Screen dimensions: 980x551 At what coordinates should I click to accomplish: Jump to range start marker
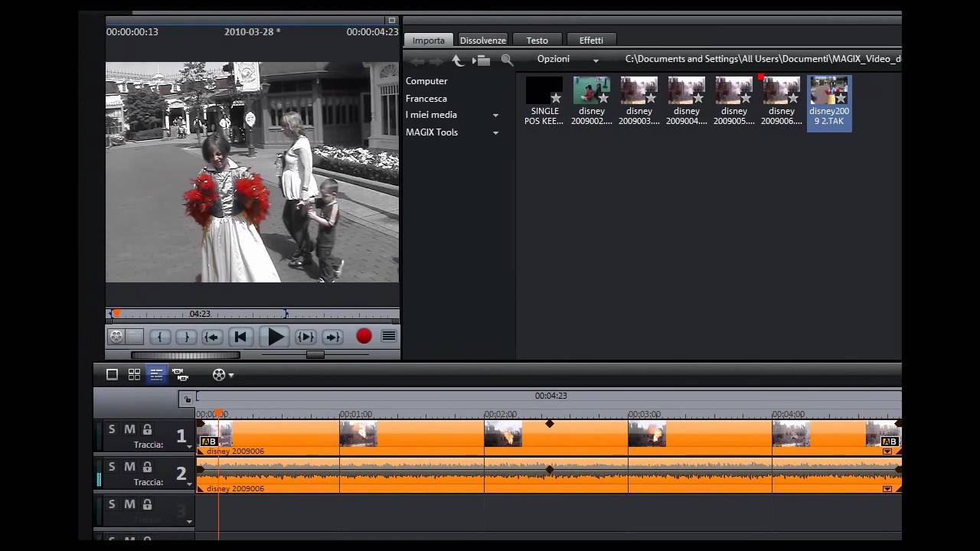coord(212,337)
